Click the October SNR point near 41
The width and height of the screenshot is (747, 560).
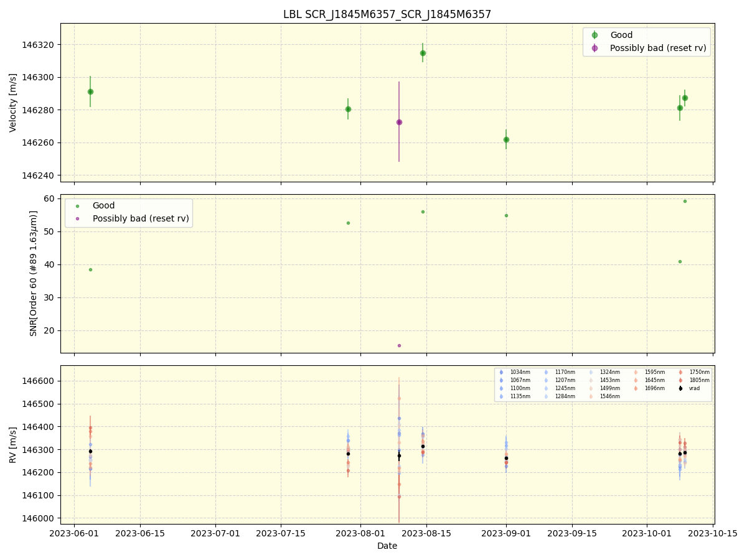(x=680, y=261)
